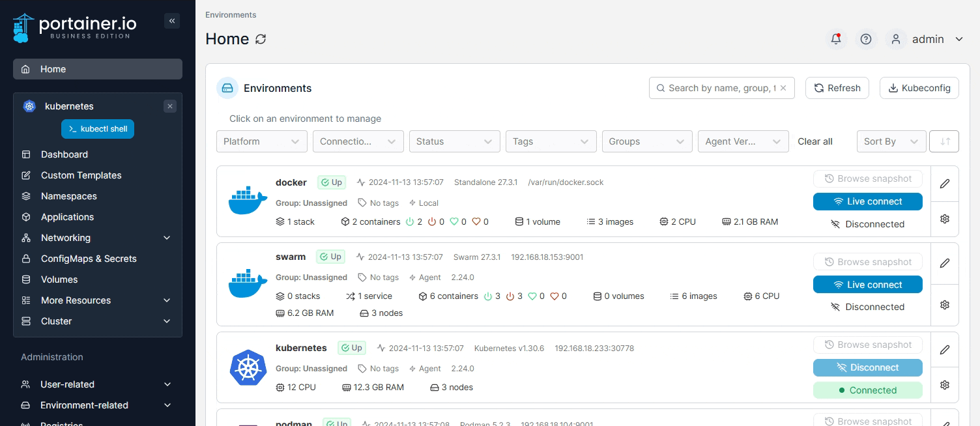Click the sort order toggle icon
The image size is (980, 426).
click(945, 141)
